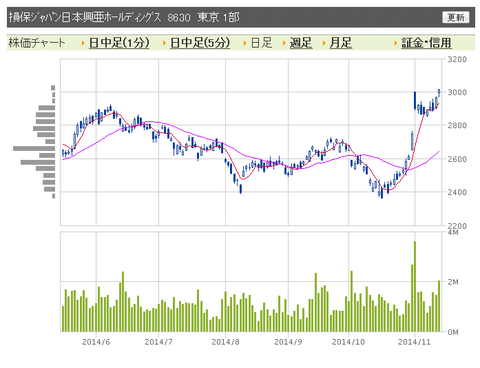Screen dimensions: 480x368
Task: Click the 2M volume axis label
Action: [x=453, y=282]
